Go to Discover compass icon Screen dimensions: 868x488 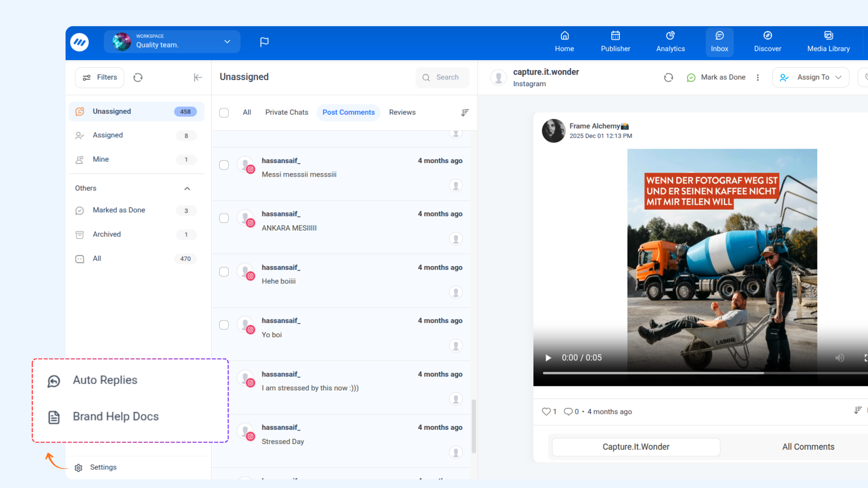767,36
